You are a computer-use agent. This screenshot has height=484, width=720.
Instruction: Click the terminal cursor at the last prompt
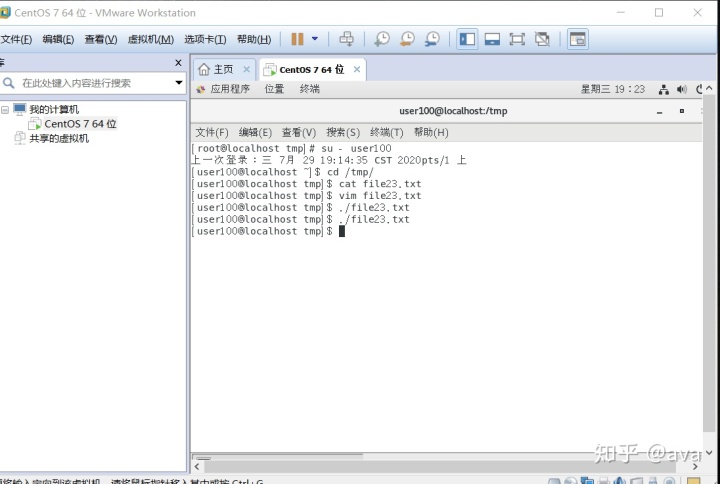click(342, 231)
